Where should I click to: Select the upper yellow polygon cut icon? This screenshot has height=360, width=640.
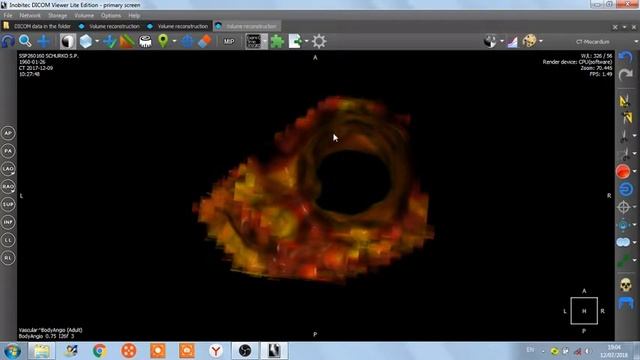(x=624, y=100)
